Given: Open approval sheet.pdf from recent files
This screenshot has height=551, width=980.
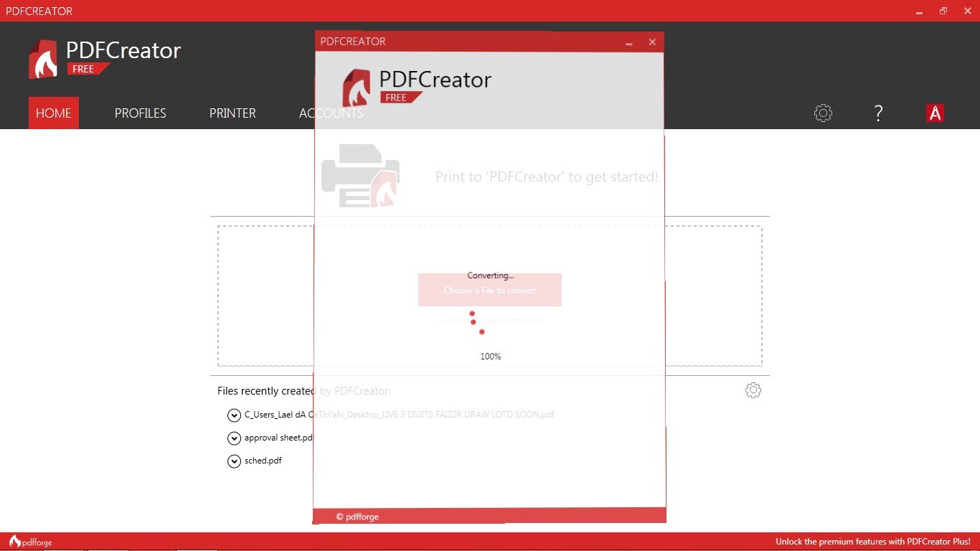Looking at the screenshot, I should pyautogui.click(x=279, y=438).
